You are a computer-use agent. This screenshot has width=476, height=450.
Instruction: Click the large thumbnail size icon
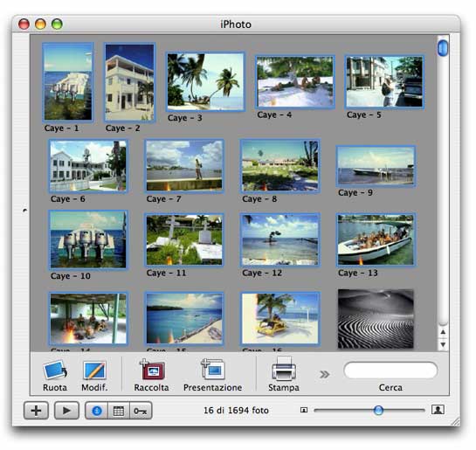(x=438, y=410)
